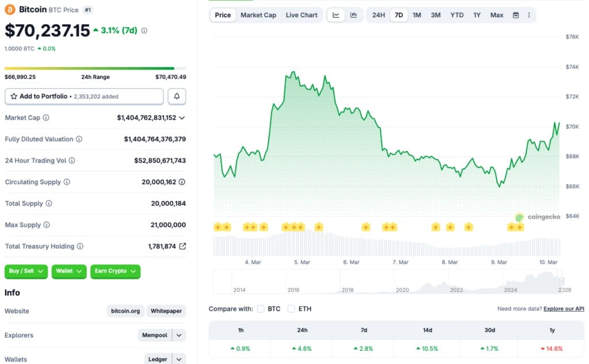Visit the Whitepaper link
This screenshot has height=364, width=589.
[166, 311]
